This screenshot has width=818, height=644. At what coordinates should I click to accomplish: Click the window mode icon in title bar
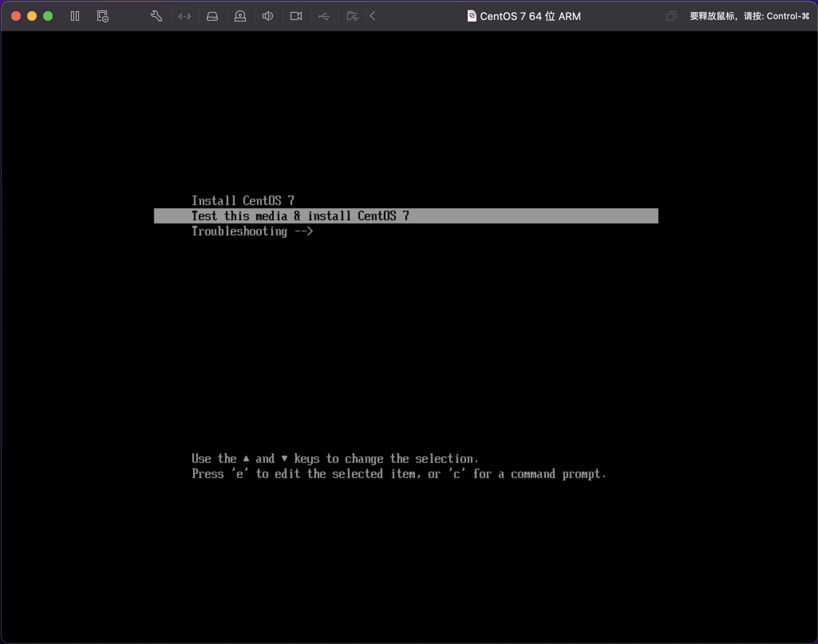point(671,16)
